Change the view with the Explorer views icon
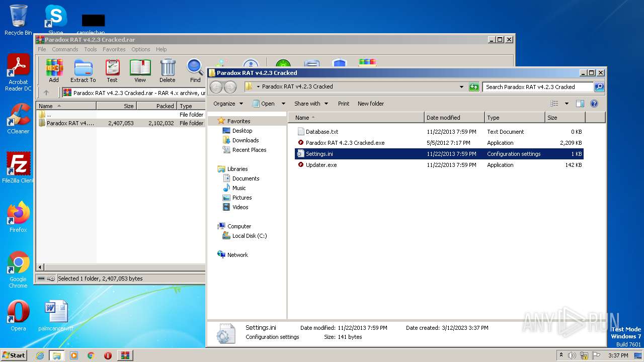644x362 pixels. (554, 104)
